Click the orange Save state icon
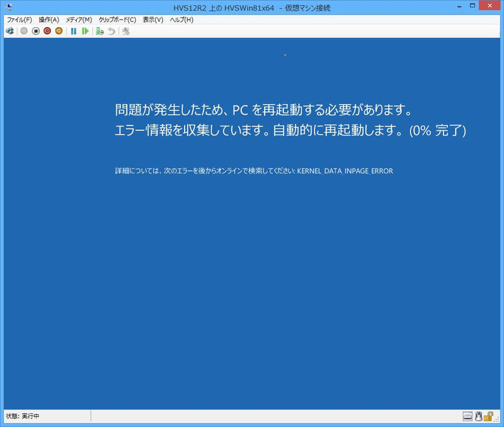Screen dimensions: 504x427 click(59, 31)
